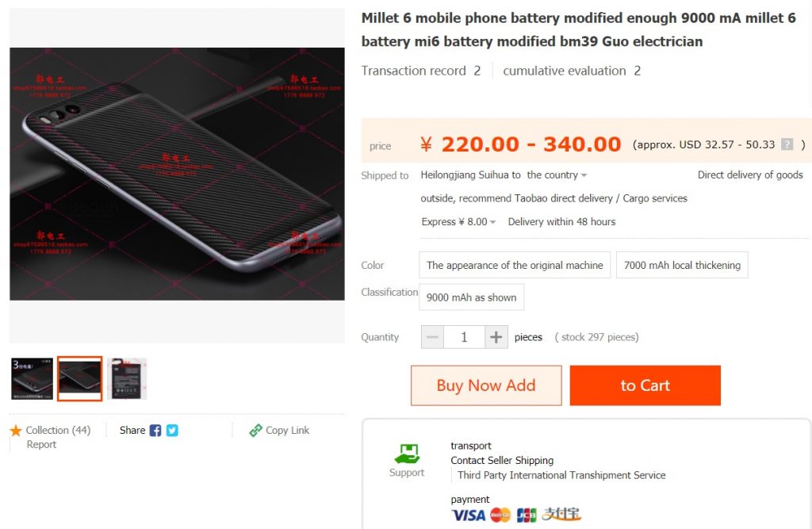This screenshot has width=812, height=529.
Task: Choose the '9000 mAh as shown' classification
Action: point(471,297)
